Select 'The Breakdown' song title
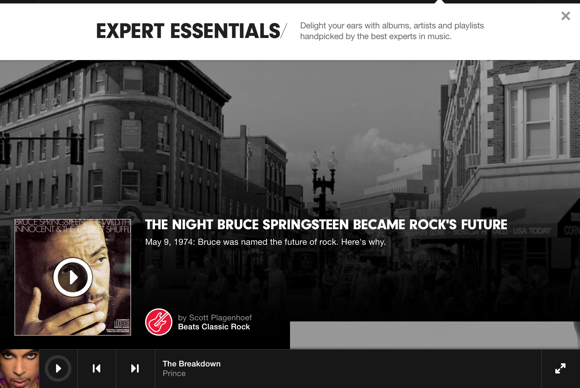Viewport: 580px width, 388px height. point(192,364)
